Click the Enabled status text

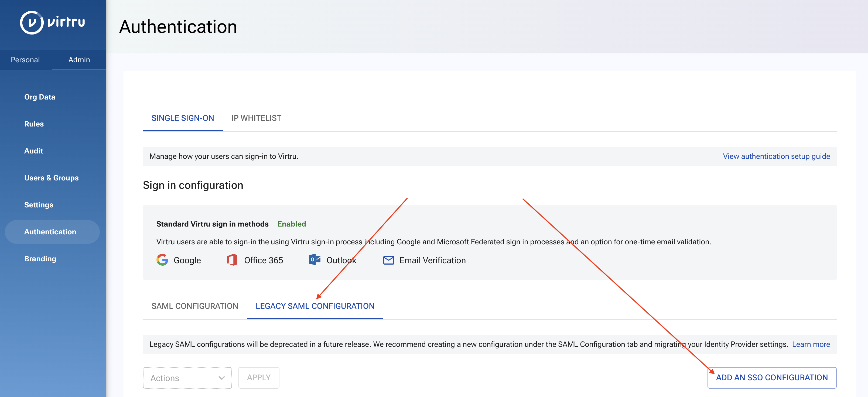pos(292,224)
